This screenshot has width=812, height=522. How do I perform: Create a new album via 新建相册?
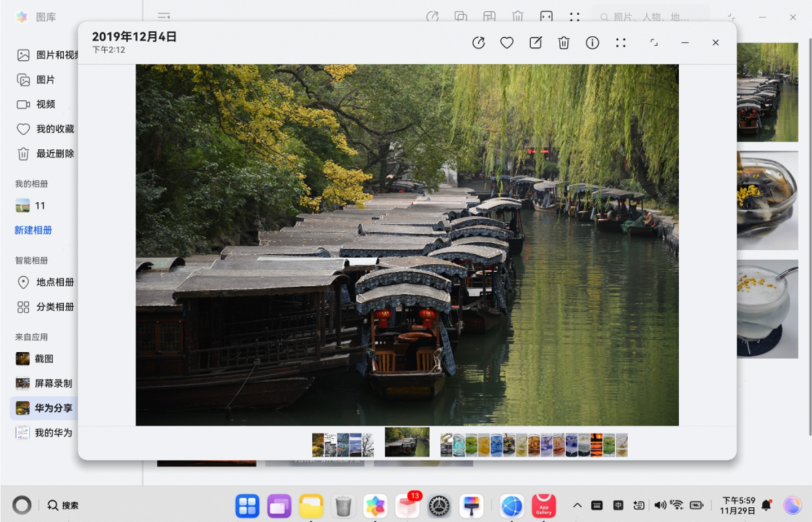[x=33, y=230]
